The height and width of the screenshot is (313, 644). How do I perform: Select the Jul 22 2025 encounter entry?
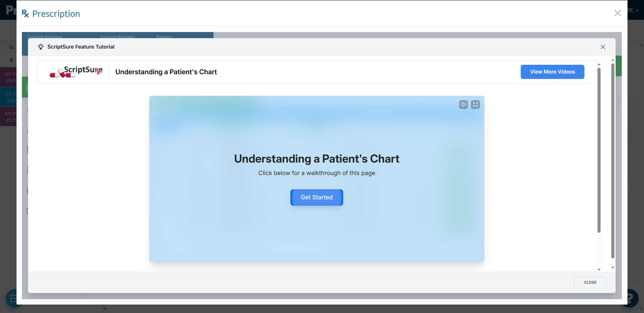point(8,77)
